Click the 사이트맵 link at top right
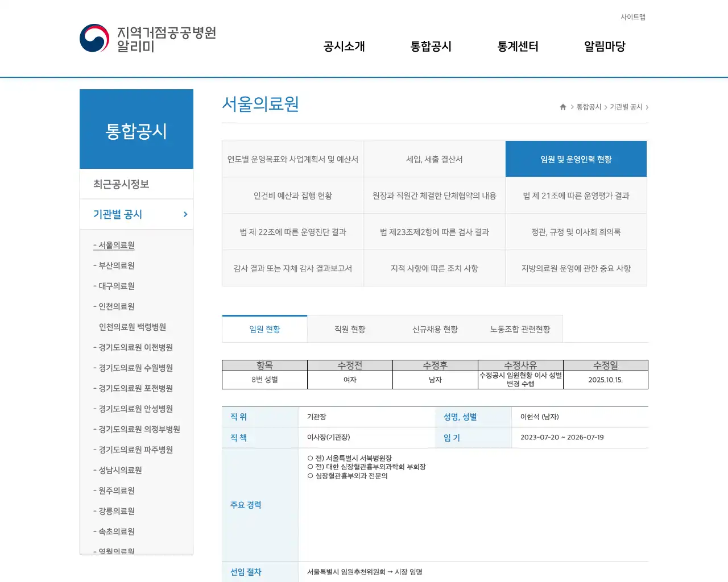728x582 pixels. click(x=633, y=17)
